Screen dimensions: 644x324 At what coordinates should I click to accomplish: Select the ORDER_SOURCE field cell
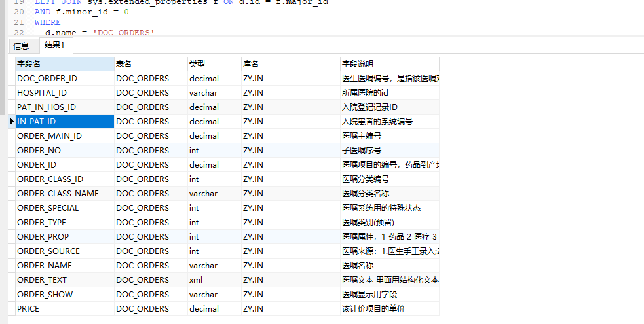point(65,251)
